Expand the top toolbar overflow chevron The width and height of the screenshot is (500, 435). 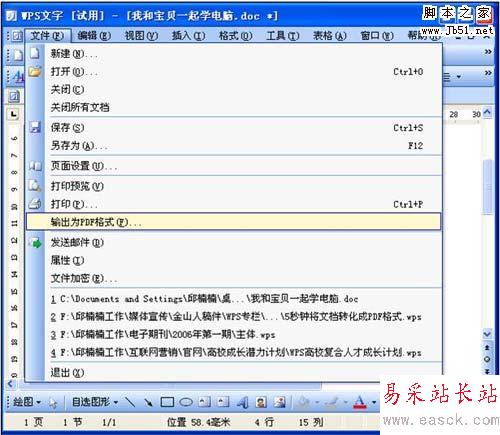[x=488, y=52]
